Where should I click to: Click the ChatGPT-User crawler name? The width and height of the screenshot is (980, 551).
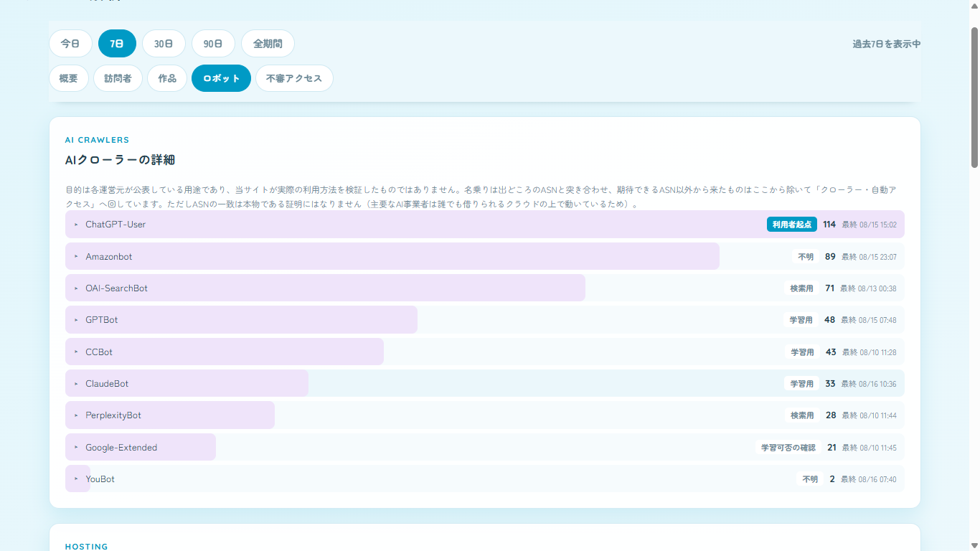(116, 225)
